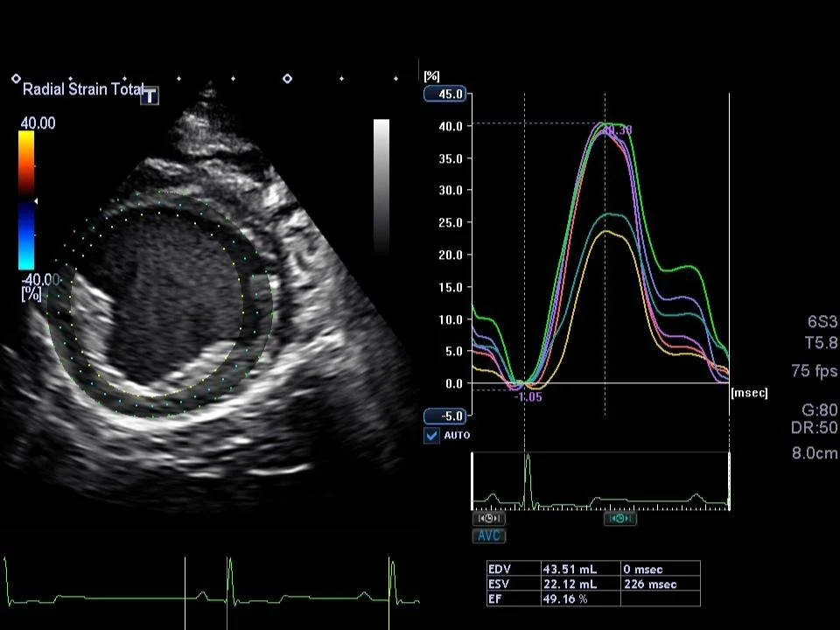
Task: Click the 45.0 upper scale control
Action: 445,94
